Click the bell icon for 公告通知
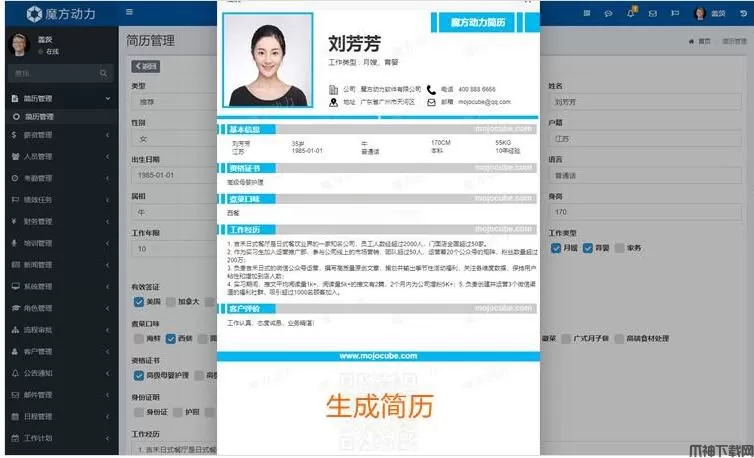Viewport: 754px width, 458px height. pos(15,373)
